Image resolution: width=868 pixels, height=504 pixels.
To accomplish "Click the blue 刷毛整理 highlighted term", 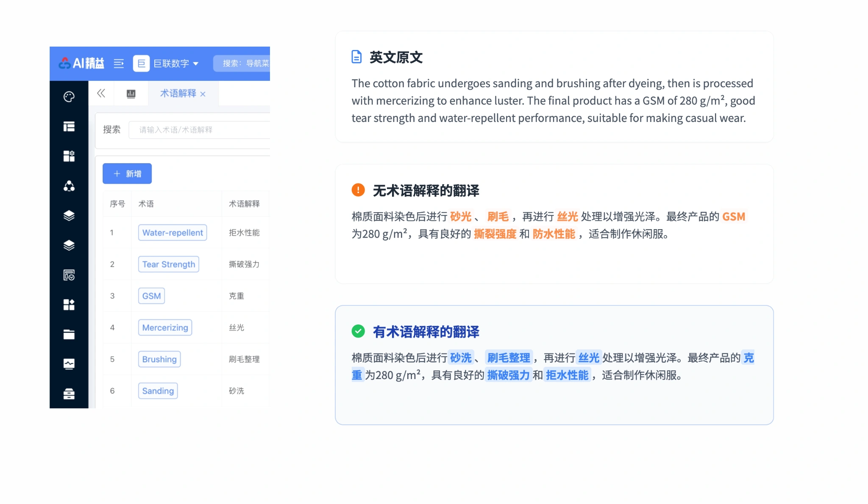I will 509,358.
